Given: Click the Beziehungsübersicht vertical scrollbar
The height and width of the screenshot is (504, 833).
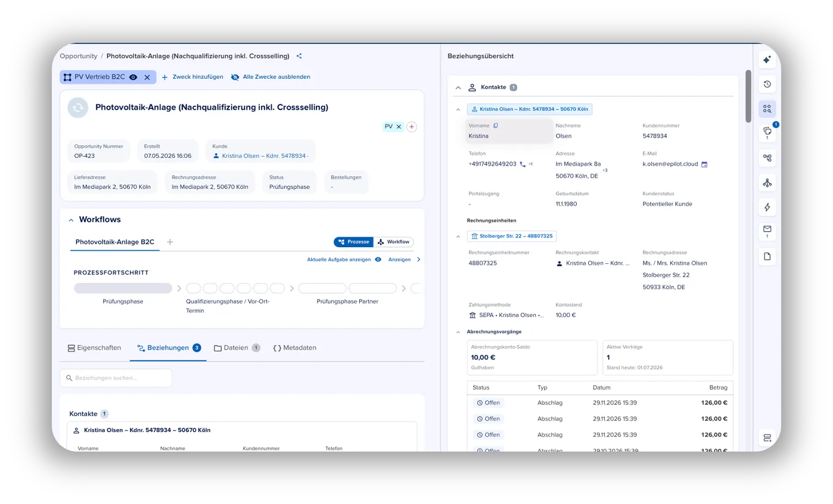Looking at the screenshot, I should click(748, 96).
